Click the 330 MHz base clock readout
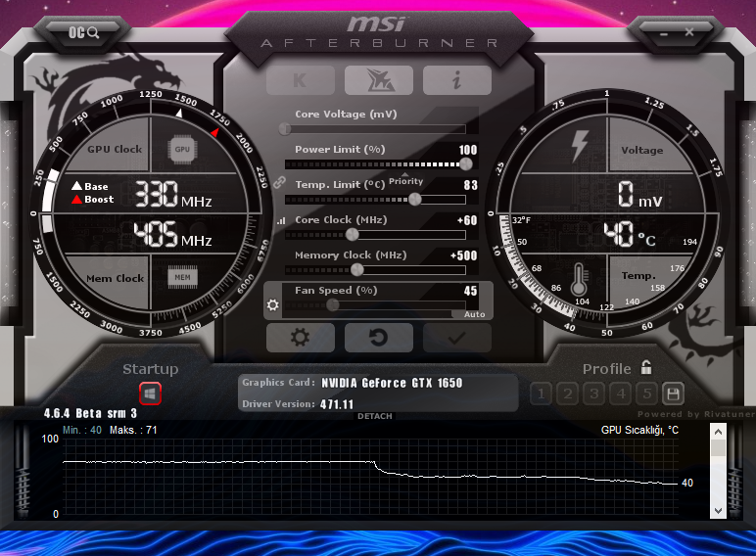Image resolution: width=756 pixels, height=556 pixels. click(x=172, y=194)
